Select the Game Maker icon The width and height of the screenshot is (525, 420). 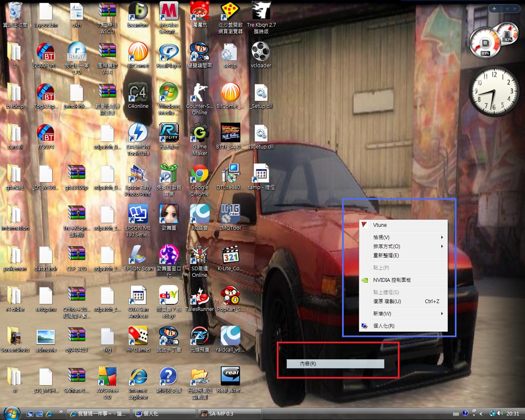coord(199,135)
